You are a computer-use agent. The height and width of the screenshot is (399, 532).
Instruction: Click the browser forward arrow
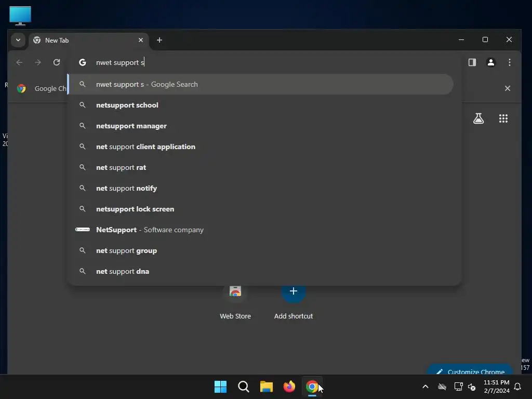pyautogui.click(x=38, y=62)
